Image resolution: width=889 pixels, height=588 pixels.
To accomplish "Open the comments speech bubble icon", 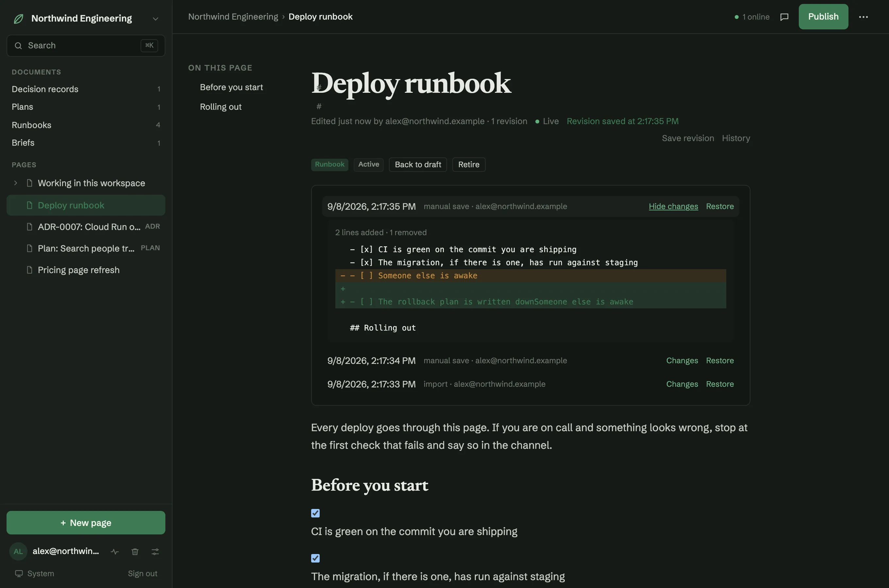I will (784, 17).
